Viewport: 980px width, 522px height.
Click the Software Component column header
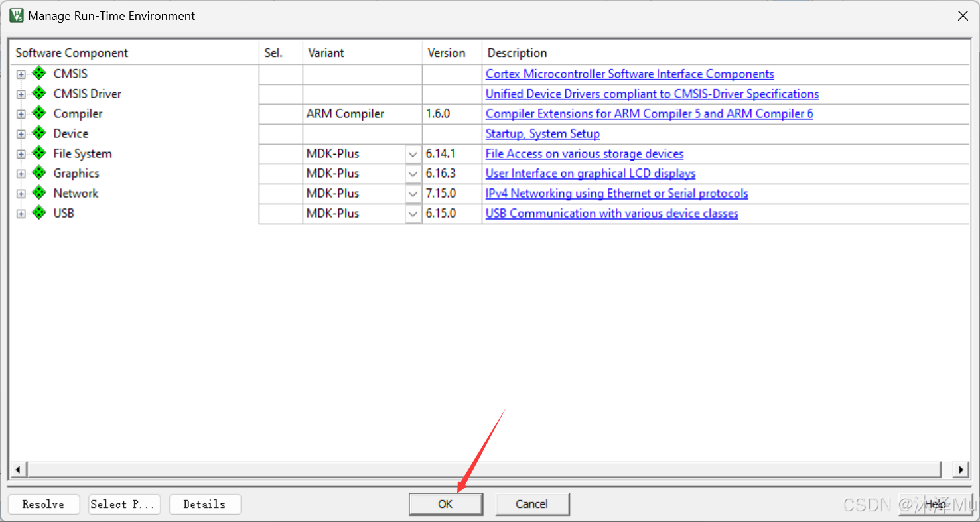pos(133,53)
